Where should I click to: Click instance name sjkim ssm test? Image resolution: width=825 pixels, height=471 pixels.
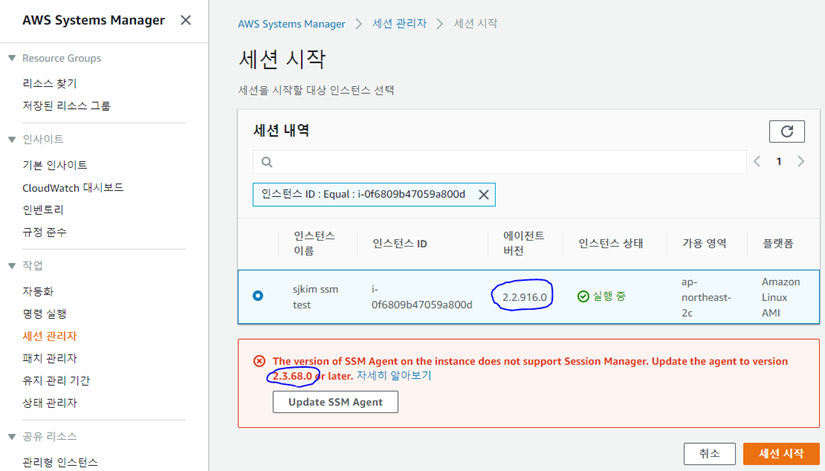tap(315, 297)
